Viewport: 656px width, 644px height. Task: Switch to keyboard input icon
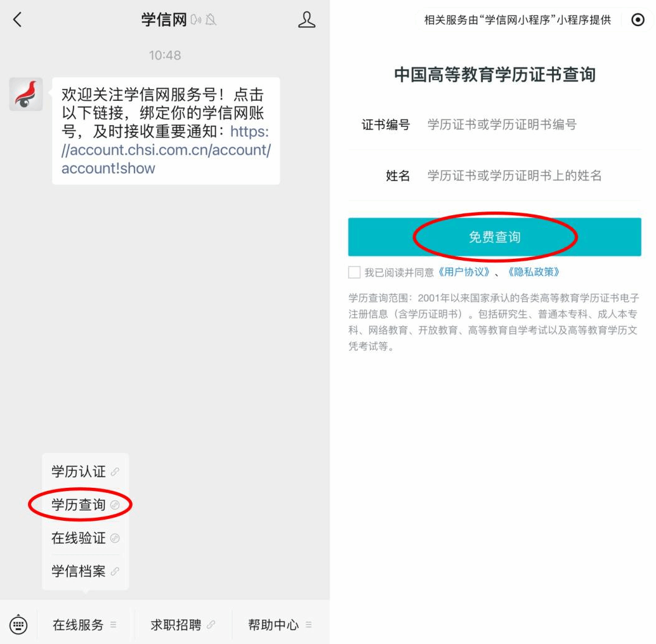(x=19, y=625)
